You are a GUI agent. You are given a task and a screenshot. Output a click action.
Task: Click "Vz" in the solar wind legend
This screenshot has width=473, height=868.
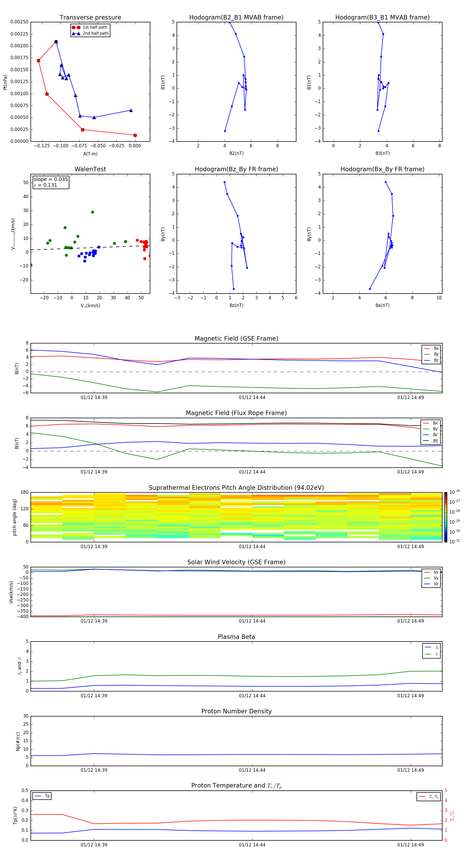click(x=431, y=584)
